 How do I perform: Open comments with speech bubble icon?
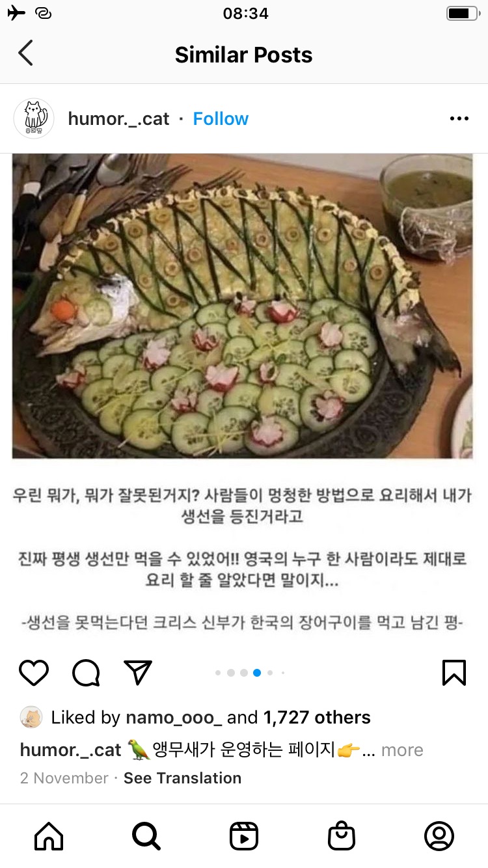tap(86, 673)
